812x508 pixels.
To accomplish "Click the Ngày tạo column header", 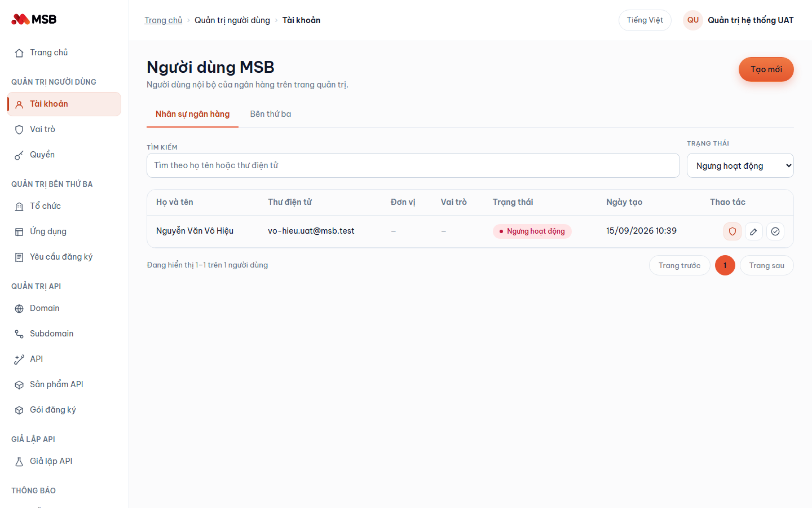I will pos(624,202).
